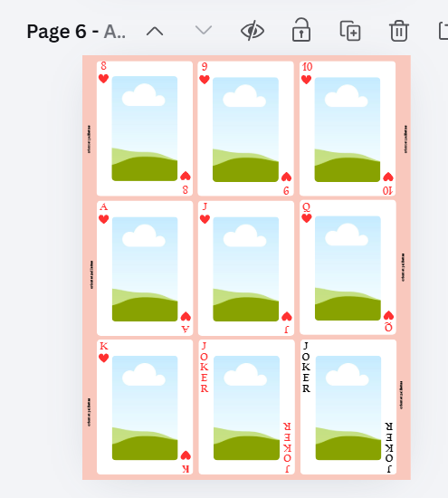The image size is (448, 498).
Task: Select the Queen of hearts card
Action: point(348,267)
